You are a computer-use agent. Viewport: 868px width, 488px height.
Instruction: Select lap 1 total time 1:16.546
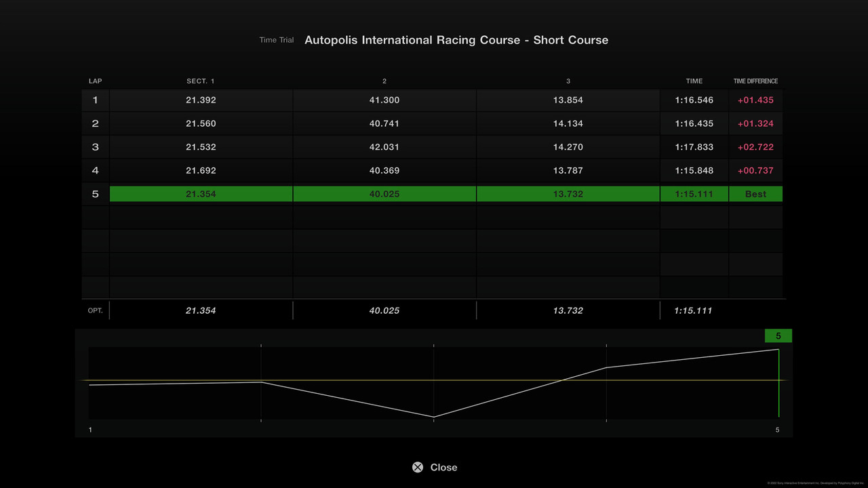pos(694,100)
